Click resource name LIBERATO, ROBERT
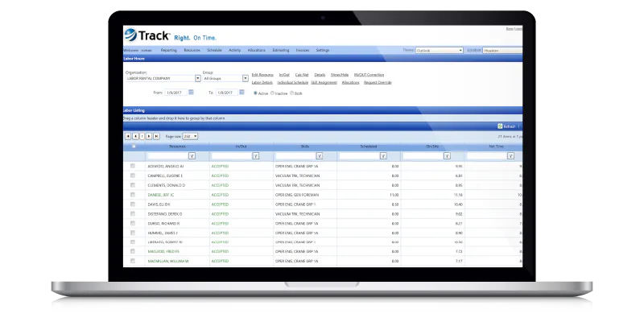 (165, 242)
